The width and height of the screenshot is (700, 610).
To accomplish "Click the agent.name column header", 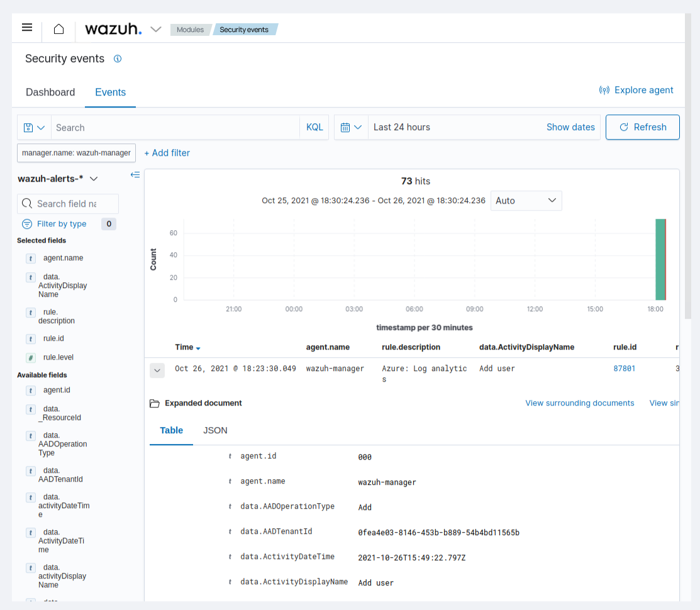I will [328, 347].
